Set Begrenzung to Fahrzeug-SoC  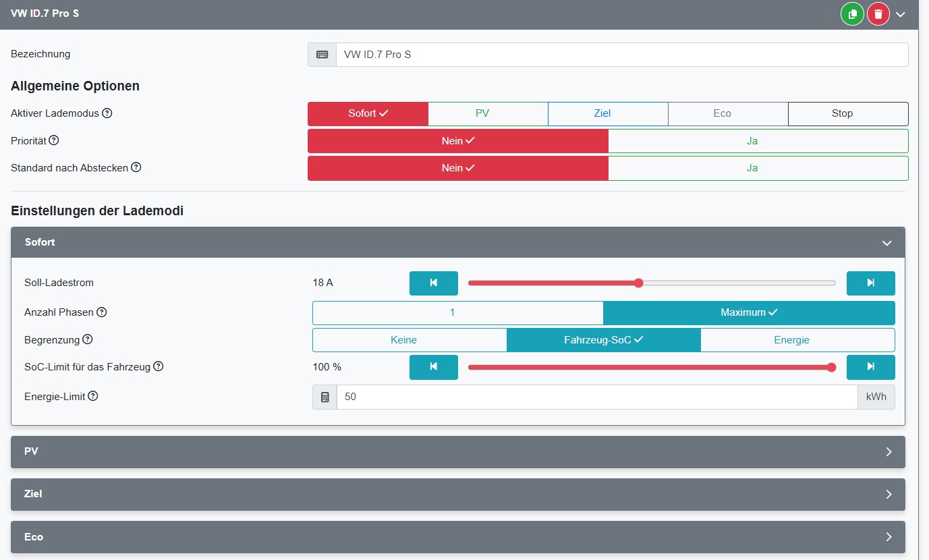(x=604, y=340)
